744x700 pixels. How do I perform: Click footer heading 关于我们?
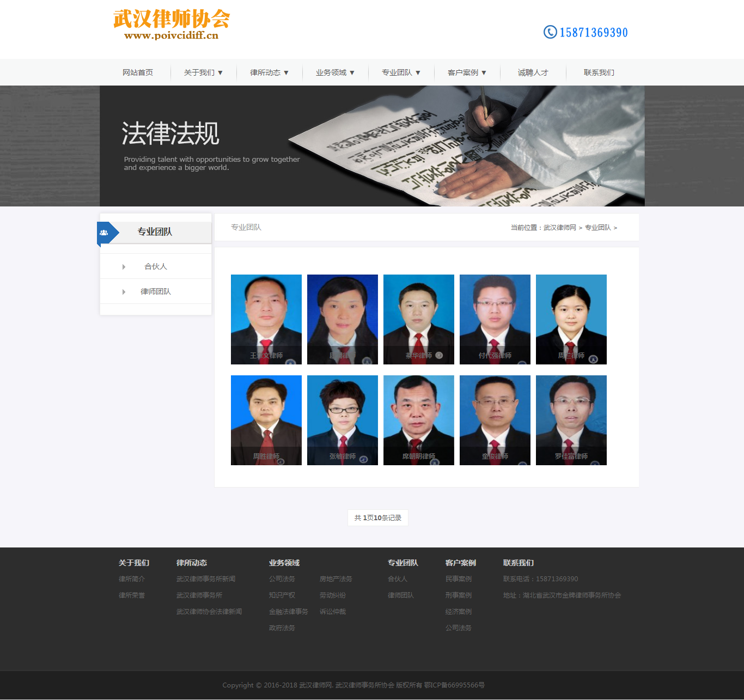(x=134, y=563)
